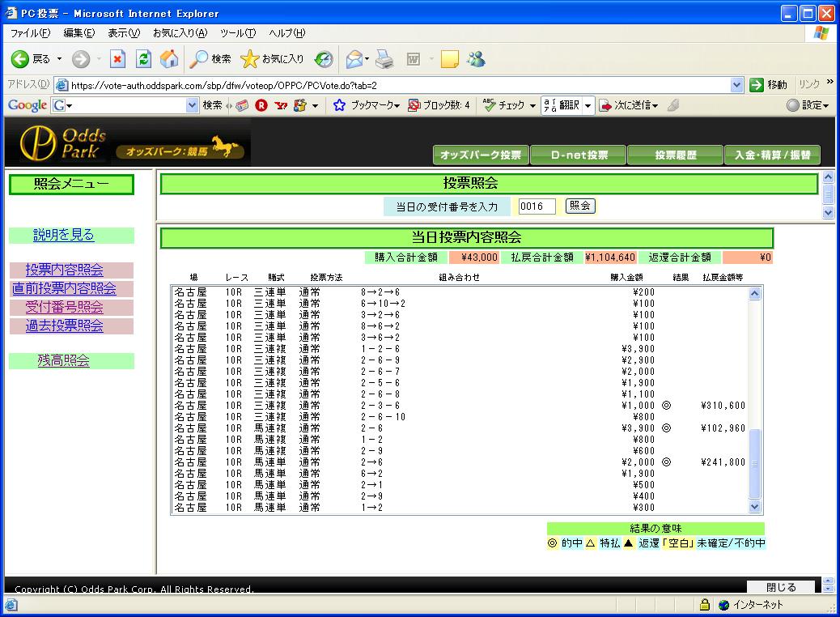840x617 pixels.
Task: Open the Mail icon dropdown arrow
Action: pyautogui.click(x=367, y=59)
